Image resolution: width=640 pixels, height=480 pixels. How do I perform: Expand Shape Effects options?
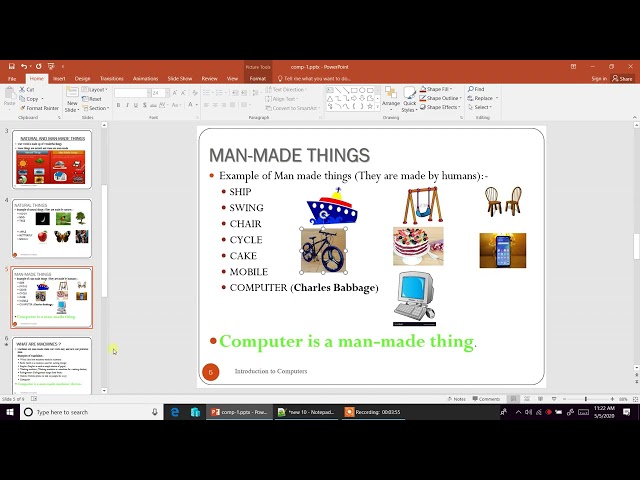pos(441,107)
